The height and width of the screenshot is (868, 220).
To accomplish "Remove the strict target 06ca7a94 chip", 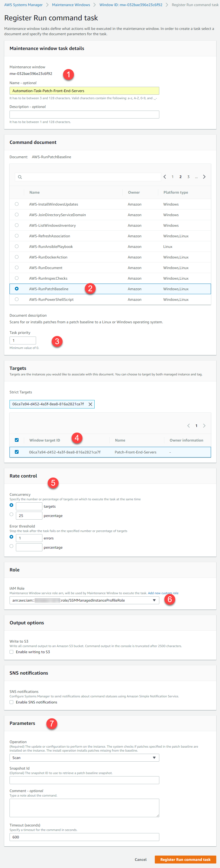I will [x=90, y=404].
